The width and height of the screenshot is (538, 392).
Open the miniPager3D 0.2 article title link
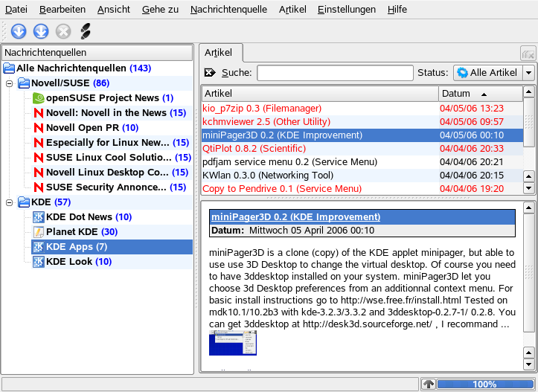pyautogui.click(x=295, y=216)
